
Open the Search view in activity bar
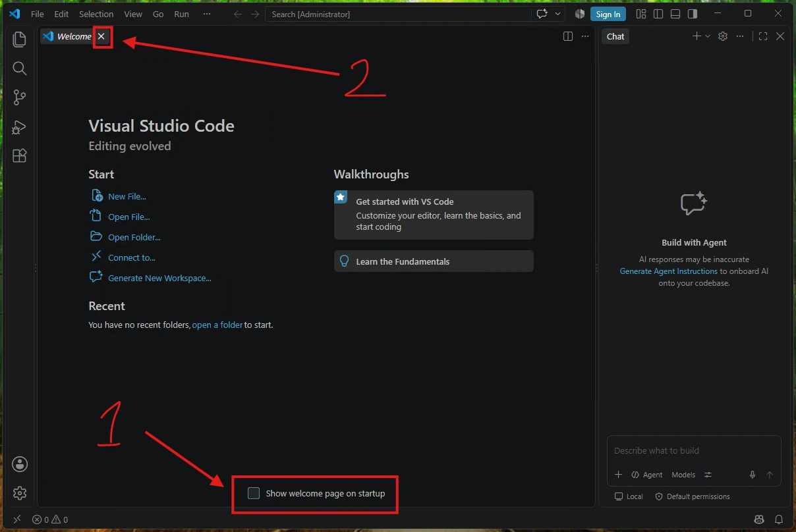click(20, 68)
